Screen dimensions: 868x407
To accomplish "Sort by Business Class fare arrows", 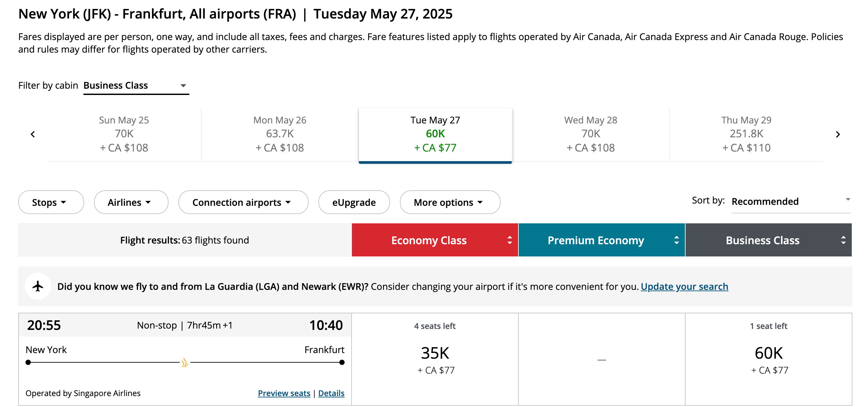I will [843, 240].
